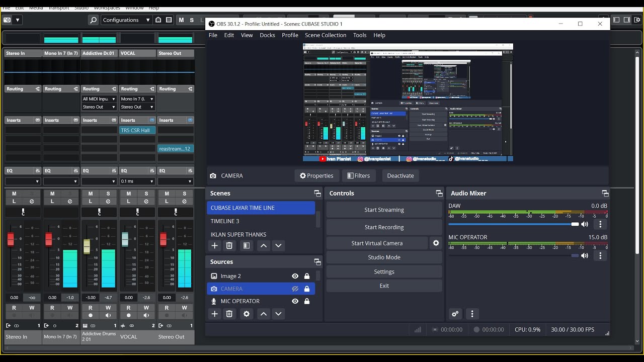Mute the DAW audio channel
Image resolution: width=644 pixels, height=362 pixels.
[x=585, y=224]
